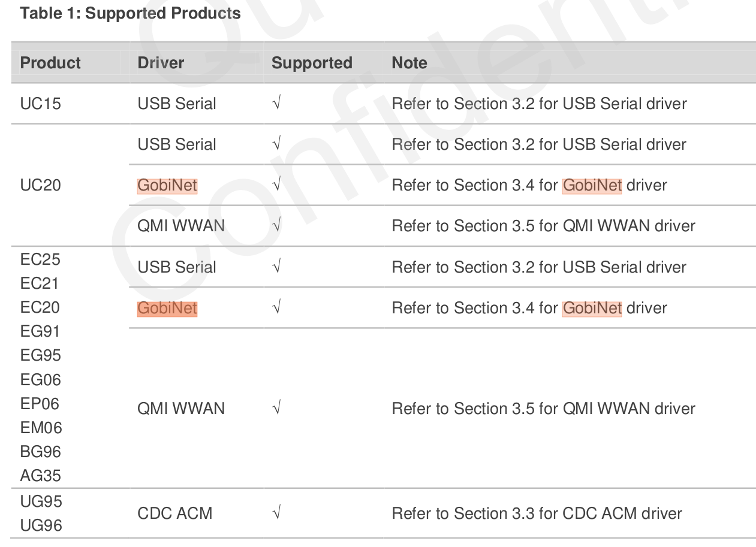The height and width of the screenshot is (547, 756).
Task: Click the "Product" column header
Action: click(50, 63)
